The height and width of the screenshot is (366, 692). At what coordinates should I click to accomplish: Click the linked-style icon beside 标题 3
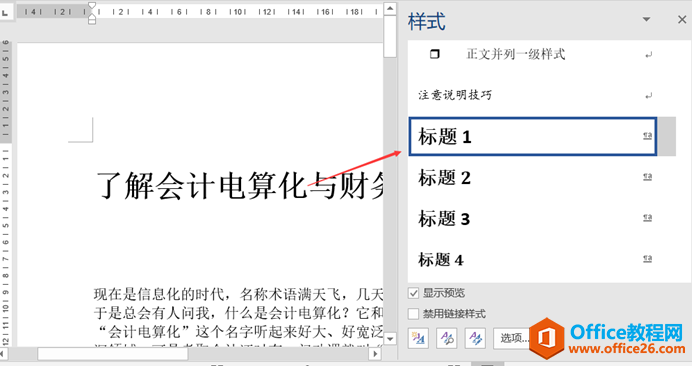coord(647,218)
